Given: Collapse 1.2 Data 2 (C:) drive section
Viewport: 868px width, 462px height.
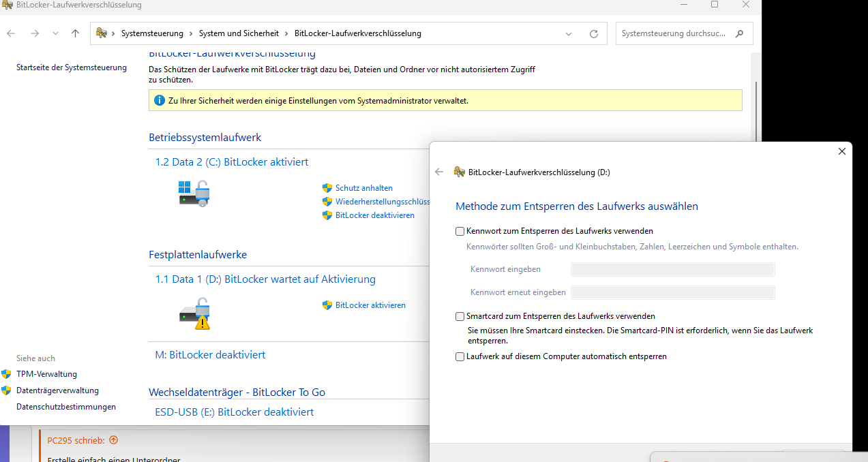Looking at the screenshot, I should click(x=232, y=162).
